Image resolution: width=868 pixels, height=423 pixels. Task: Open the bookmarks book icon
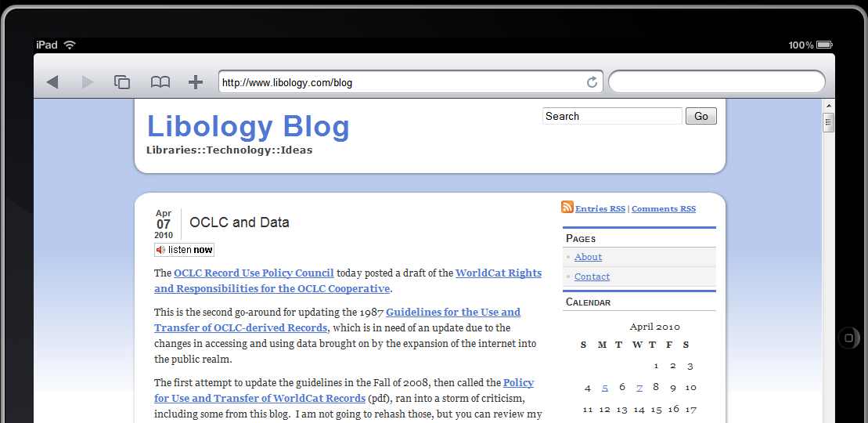[x=160, y=82]
